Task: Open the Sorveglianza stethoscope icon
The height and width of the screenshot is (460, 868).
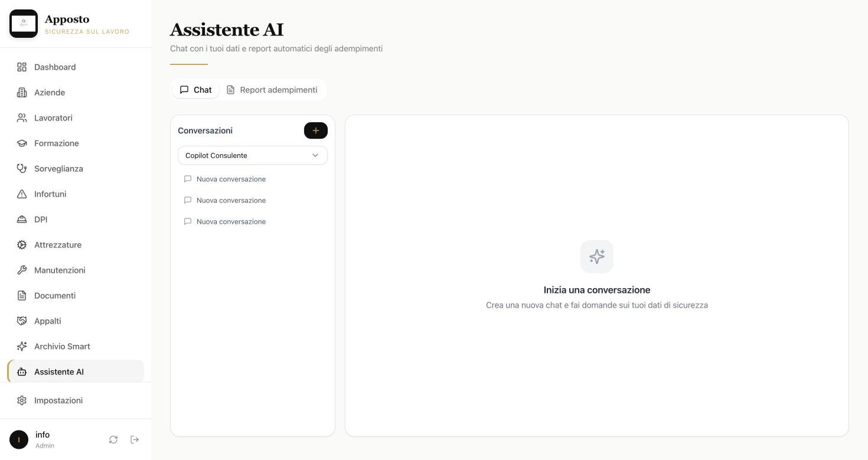Action: coord(22,169)
